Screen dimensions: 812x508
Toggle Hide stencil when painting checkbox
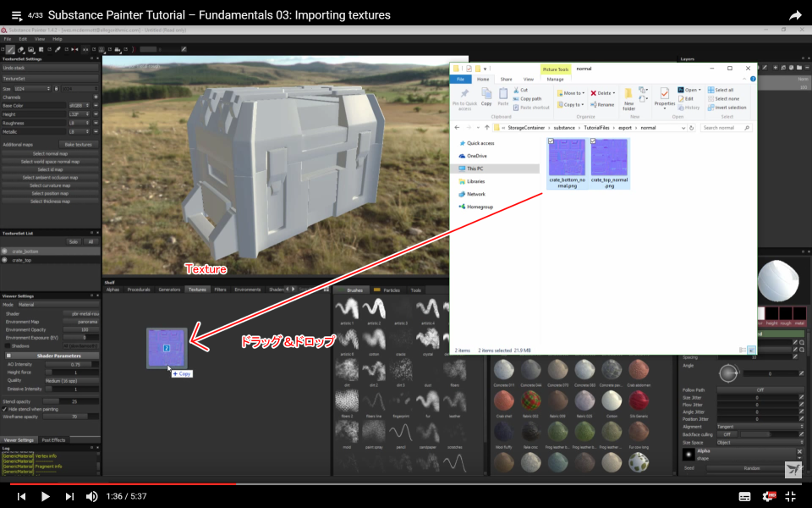point(5,409)
